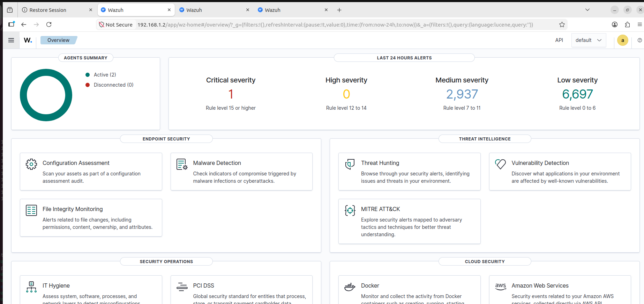Switch to the second Wazuh tab
Image resolution: width=644 pixels, height=304 pixels.
[214, 10]
